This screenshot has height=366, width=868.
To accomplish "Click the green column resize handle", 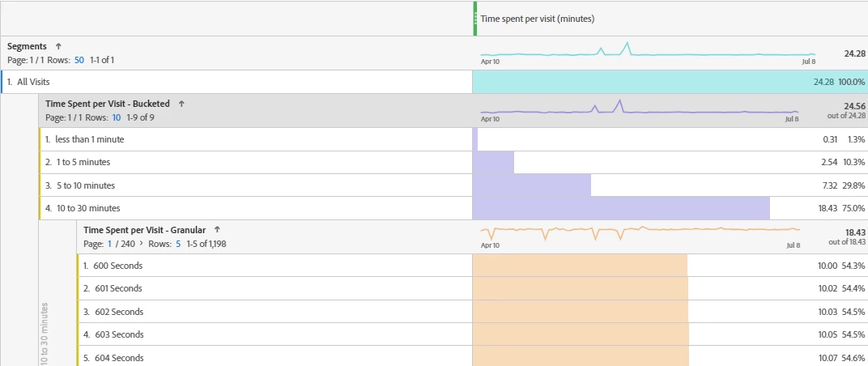I will [x=475, y=19].
